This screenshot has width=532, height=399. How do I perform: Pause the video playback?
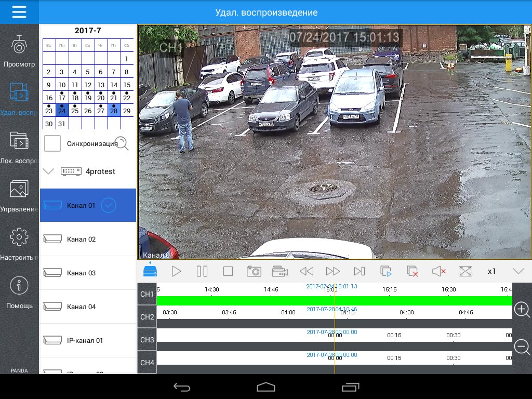tap(202, 271)
